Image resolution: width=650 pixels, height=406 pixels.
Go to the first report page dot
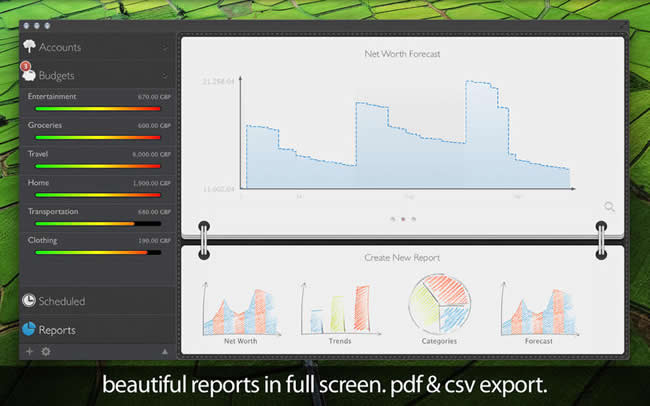[391, 218]
